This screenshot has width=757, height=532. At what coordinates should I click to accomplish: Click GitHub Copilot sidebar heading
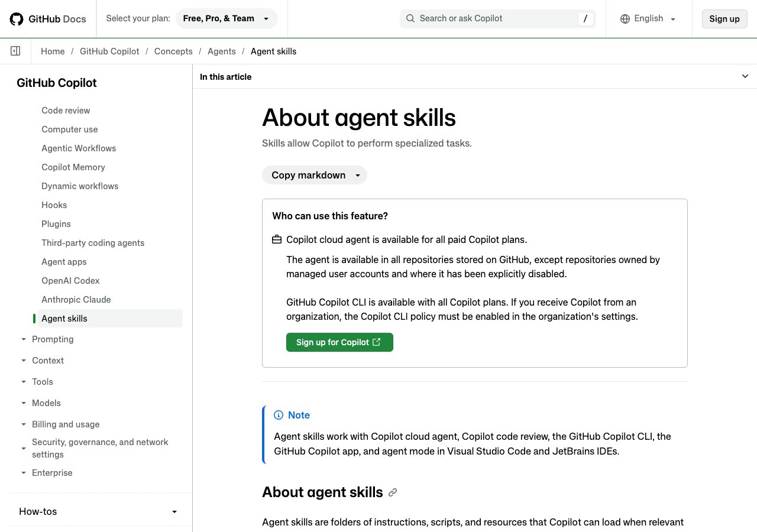click(57, 83)
